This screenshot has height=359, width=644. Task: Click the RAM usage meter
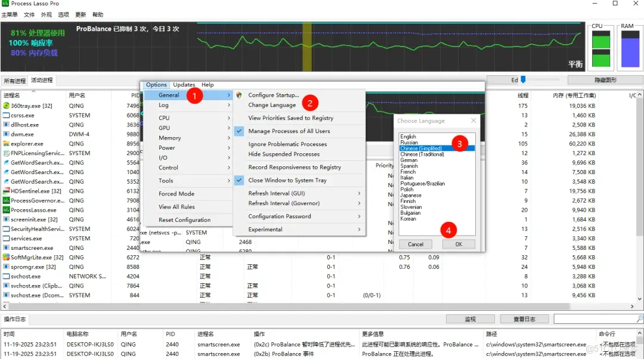coord(630,48)
